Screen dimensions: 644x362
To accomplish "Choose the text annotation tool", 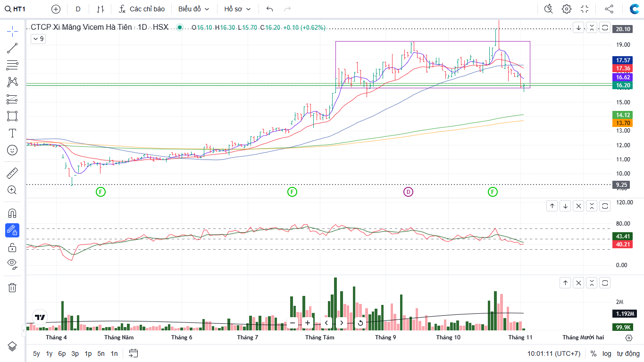I will [x=12, y=133].
